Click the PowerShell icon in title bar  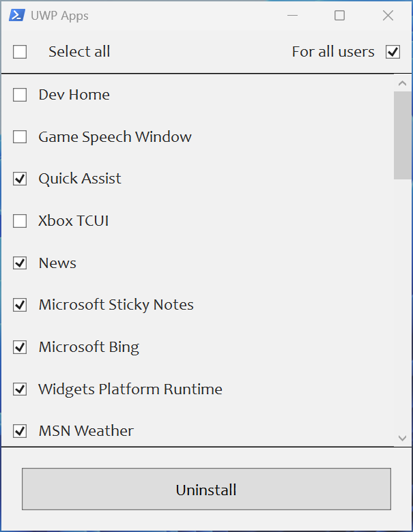[x=17, y=16]
